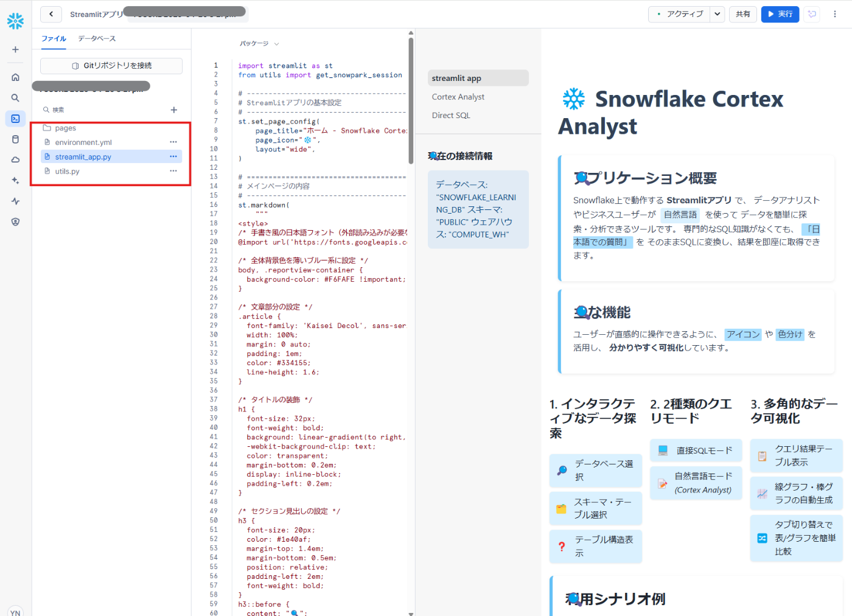Open environment.yml file
This screenshot has width=852, height=616.
pyautogui.click(x=83, y=142)
